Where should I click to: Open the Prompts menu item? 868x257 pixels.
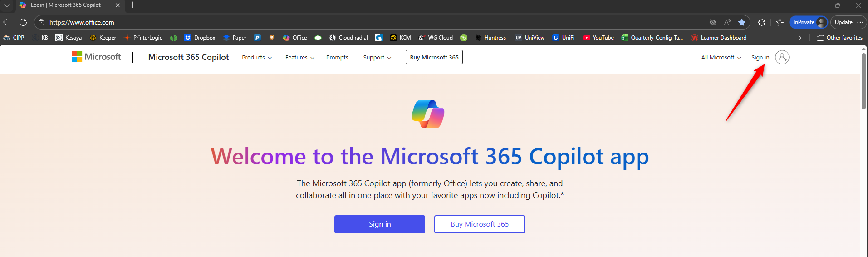click(x=337, y=58)
